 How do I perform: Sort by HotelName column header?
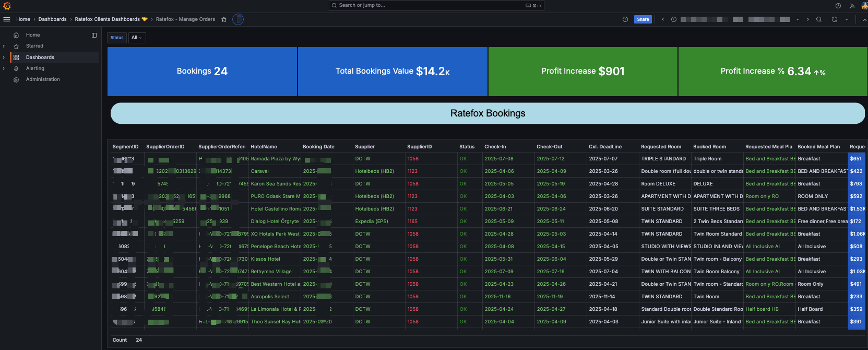pyautogui.click(x=264, y=147)
